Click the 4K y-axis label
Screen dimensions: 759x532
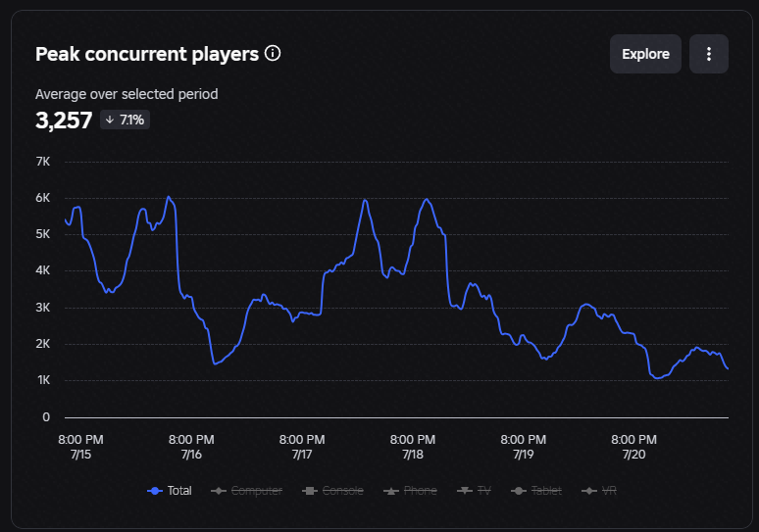[42, 270]
